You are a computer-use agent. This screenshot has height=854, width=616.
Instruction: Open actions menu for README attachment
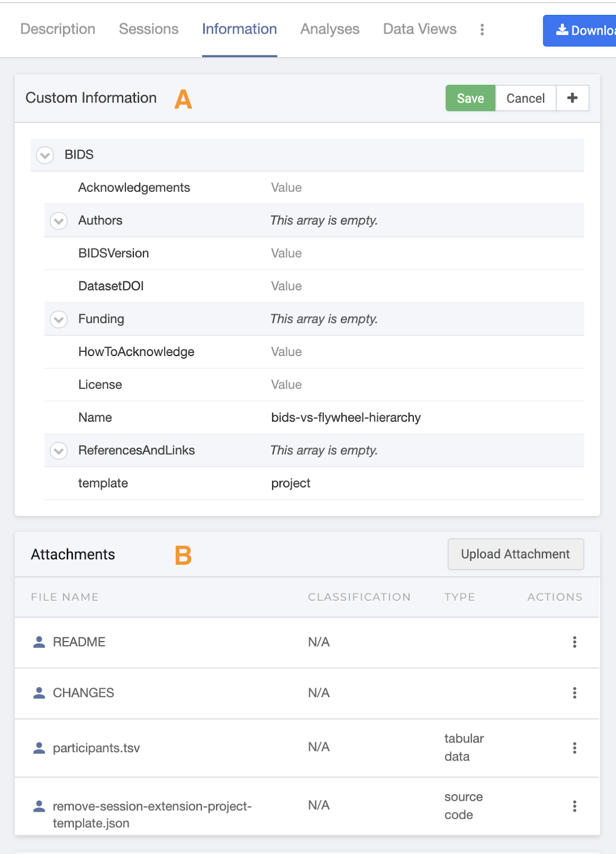574,642
